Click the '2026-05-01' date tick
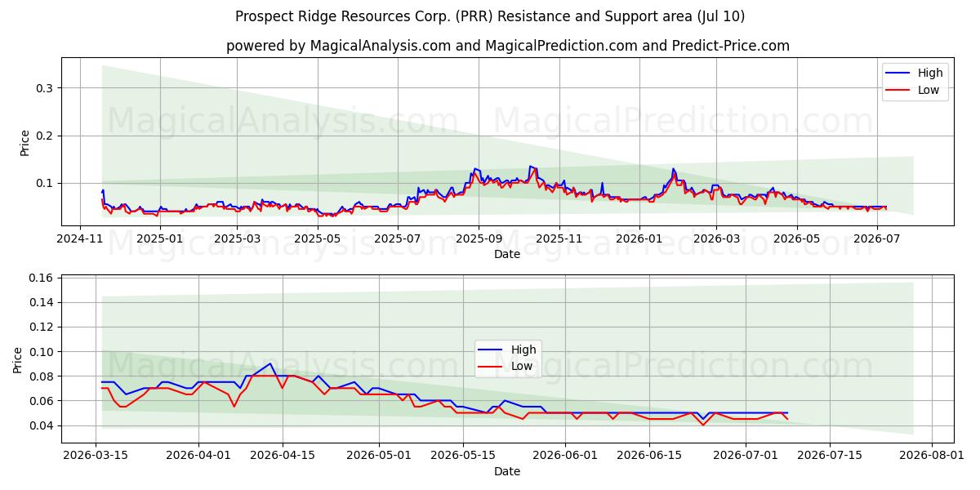The image size is (980, 490). coord(379,455)
